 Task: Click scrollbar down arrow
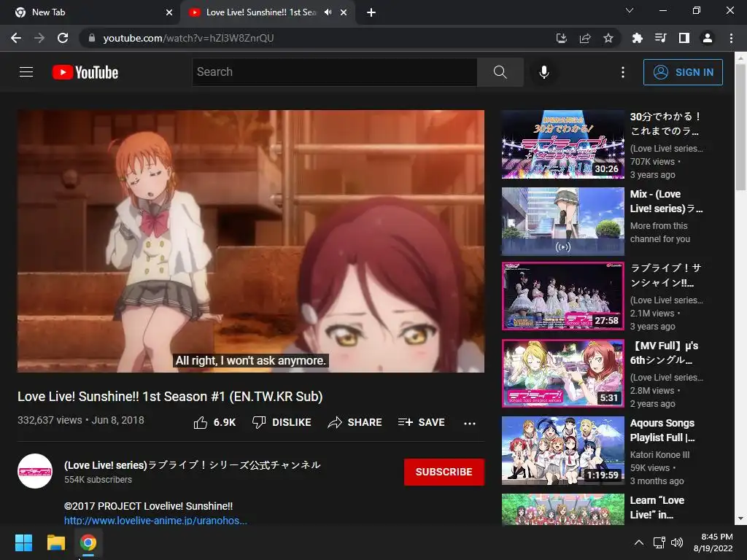[740, 518]
